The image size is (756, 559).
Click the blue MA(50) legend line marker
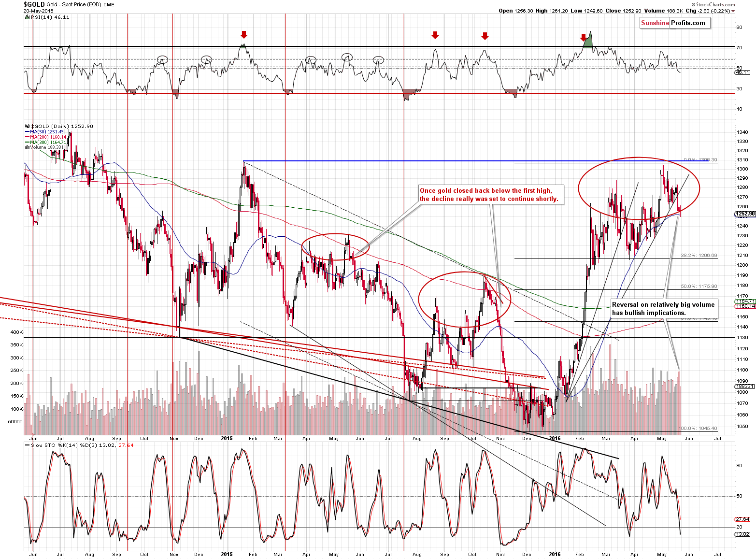(27, 131)
